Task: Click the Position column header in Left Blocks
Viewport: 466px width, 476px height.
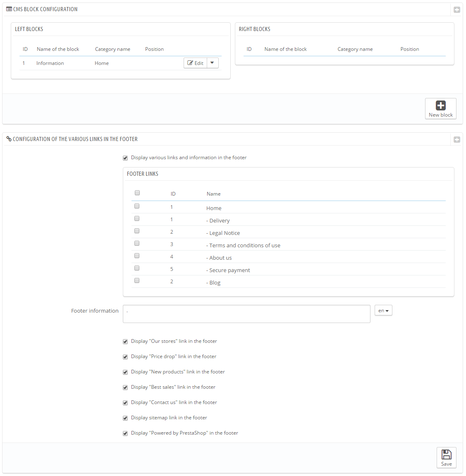Action: tap(154, 49)
